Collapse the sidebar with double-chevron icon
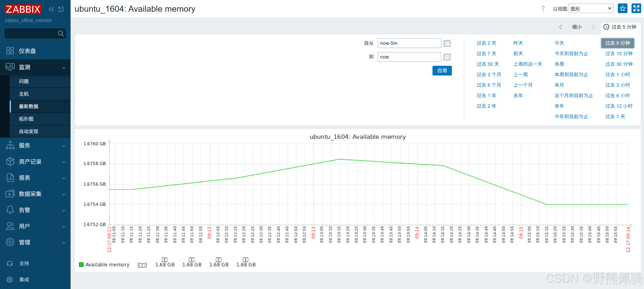The height and width of the screenshot is (289, 644). pos(51,9)
